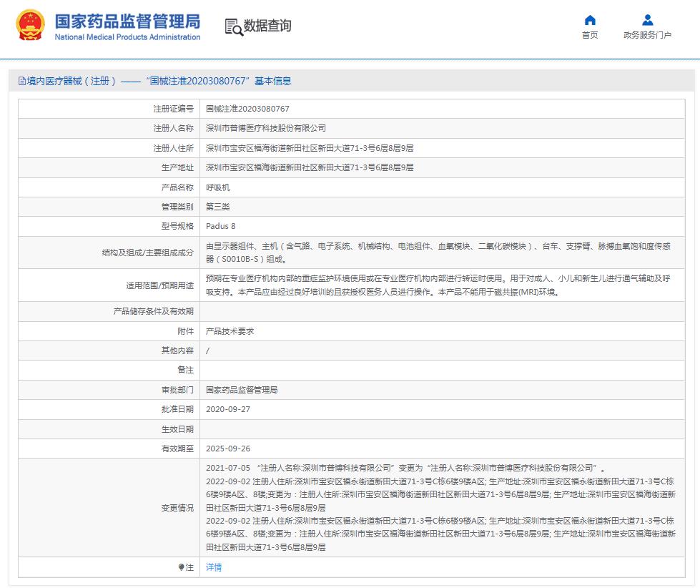Click the bulb icon beside 注

(181, 567)
